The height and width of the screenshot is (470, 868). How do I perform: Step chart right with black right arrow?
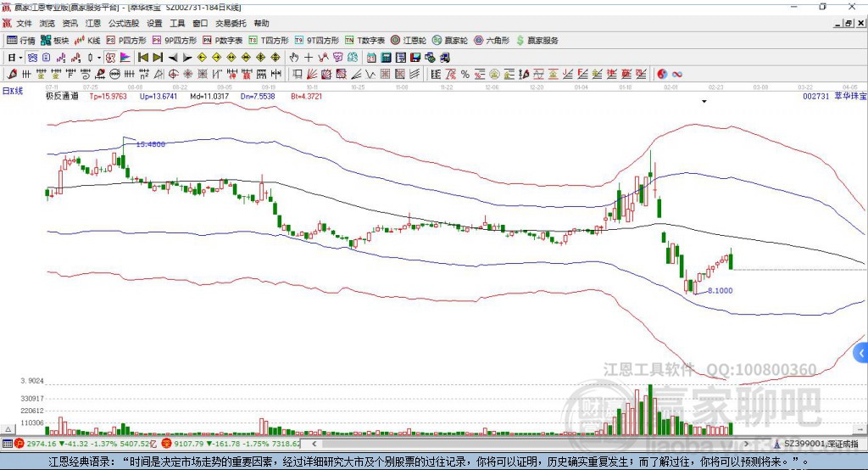point(187,58)
